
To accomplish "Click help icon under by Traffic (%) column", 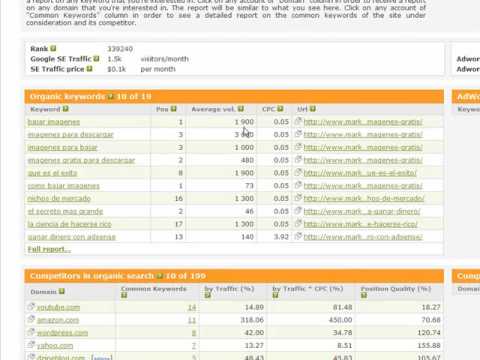I will point(208,295).
